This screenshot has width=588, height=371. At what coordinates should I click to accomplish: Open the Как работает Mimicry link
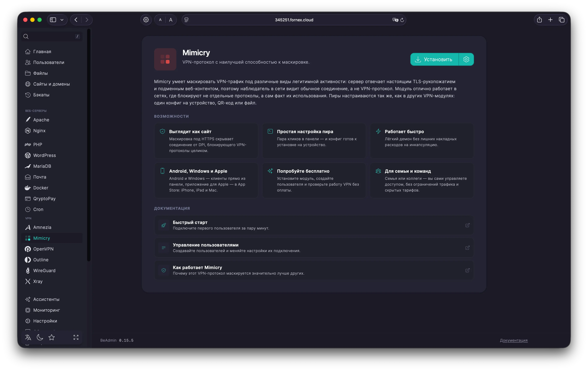click(x=314, y=270)
